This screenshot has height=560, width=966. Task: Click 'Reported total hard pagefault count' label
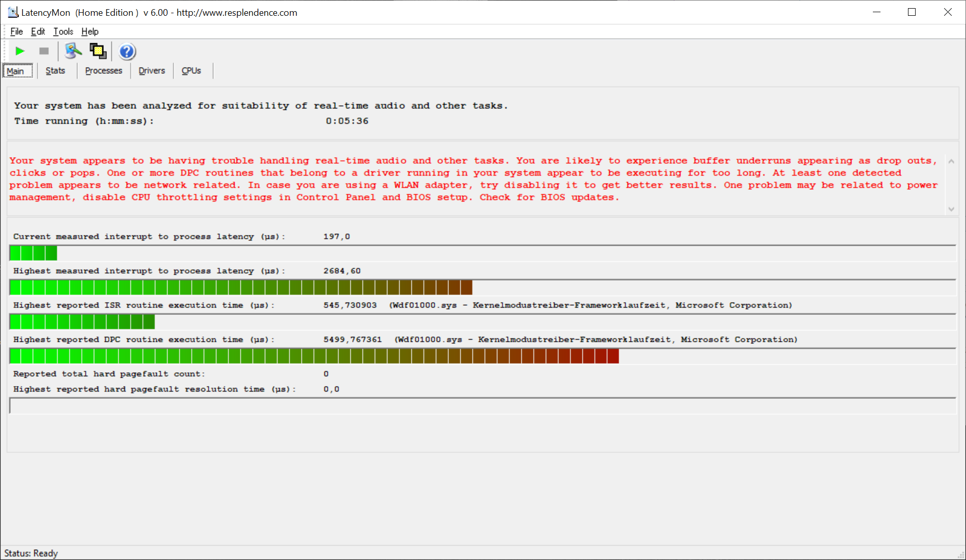109,374
